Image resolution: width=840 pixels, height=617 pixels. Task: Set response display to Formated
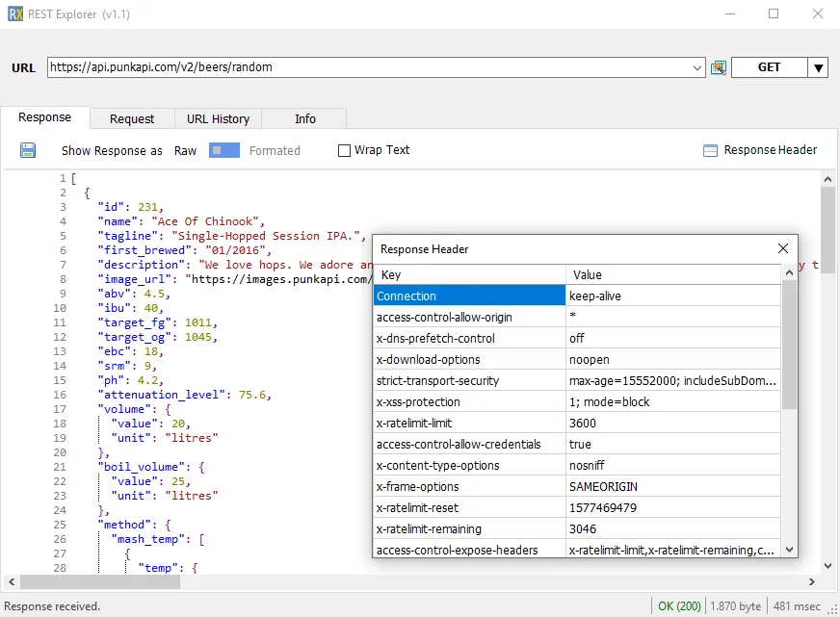click(x=275, y=150)
